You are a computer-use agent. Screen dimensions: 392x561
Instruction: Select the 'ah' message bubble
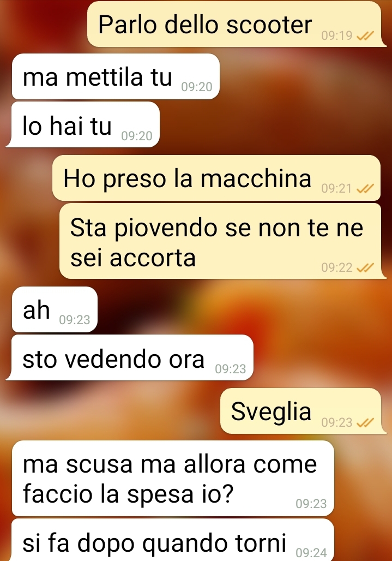(x=55, y=309)
